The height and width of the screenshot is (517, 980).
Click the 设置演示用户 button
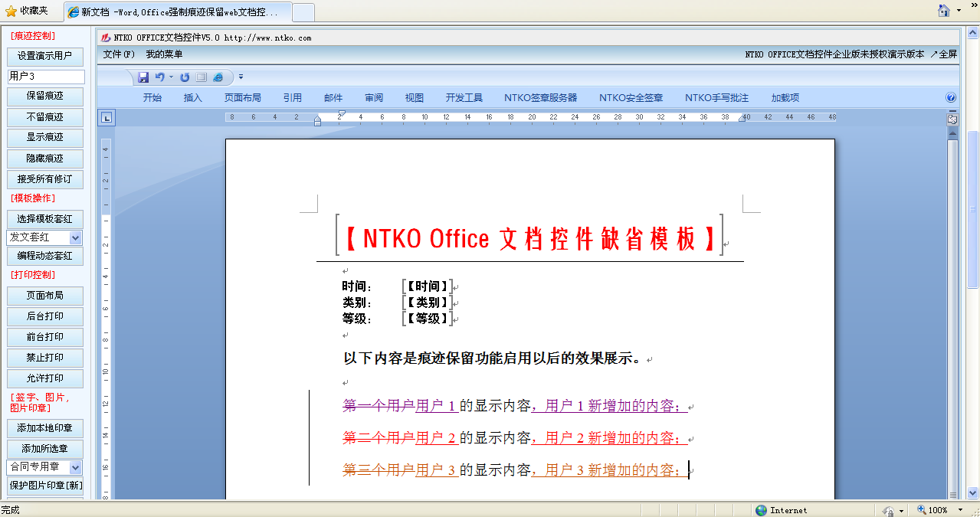[x=45, y=56]
